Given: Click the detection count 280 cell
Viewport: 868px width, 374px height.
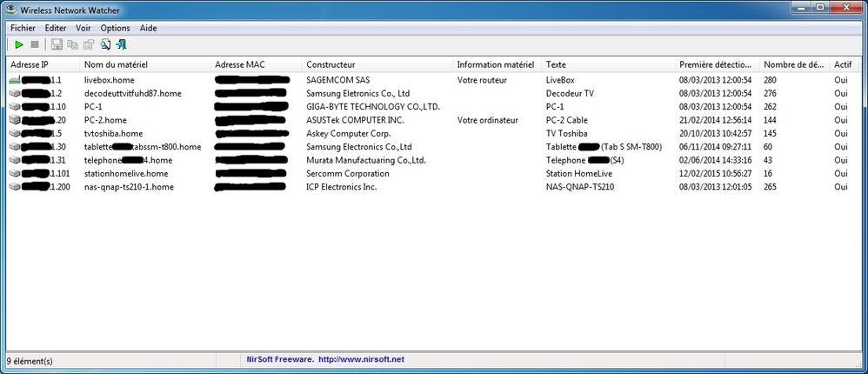Looking at the screenshot, I should coord(770,80).
